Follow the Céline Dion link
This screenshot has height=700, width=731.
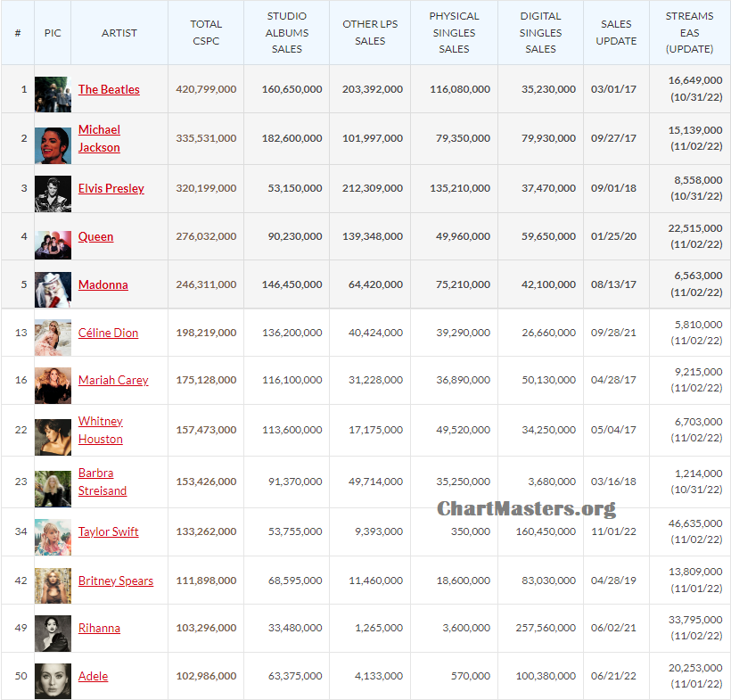coord(108,333)
